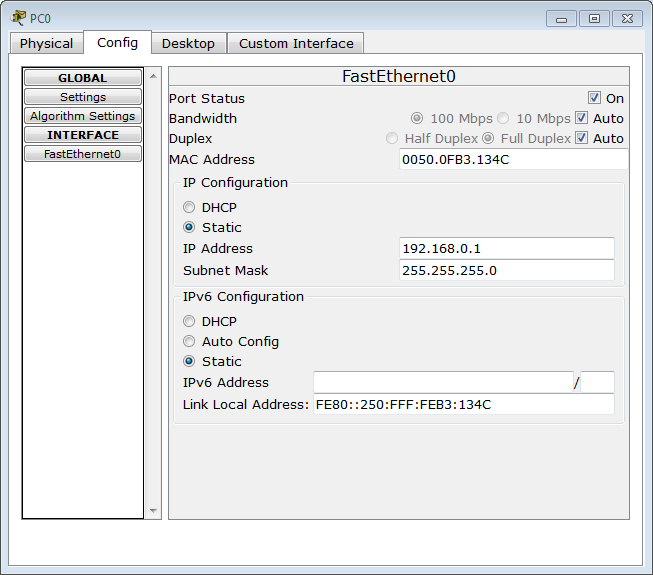This screenshot has height=575, width=653.
Task: Open the global Settings button
Action: coord(83,97)
